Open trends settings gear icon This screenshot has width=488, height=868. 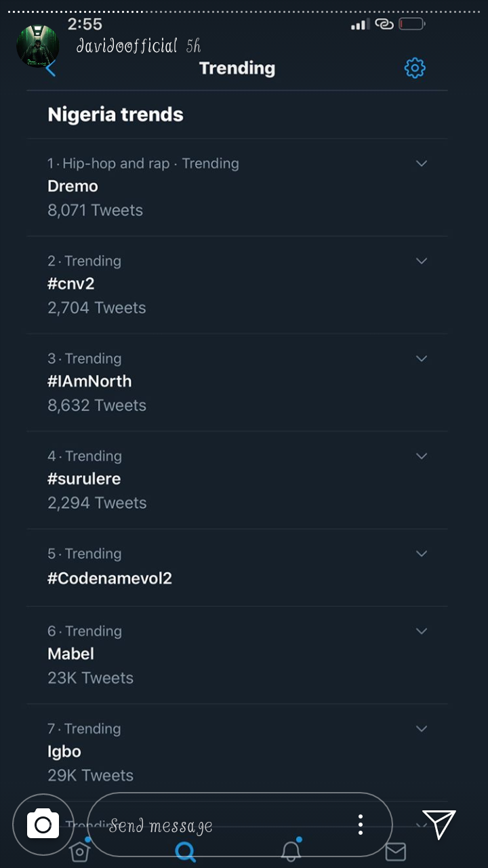click(x=415, y=68)
